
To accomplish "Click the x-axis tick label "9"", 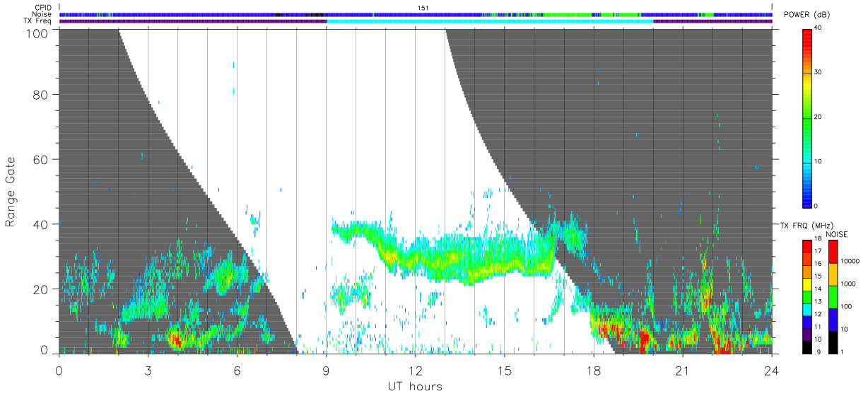I will (x=326, y=370).
